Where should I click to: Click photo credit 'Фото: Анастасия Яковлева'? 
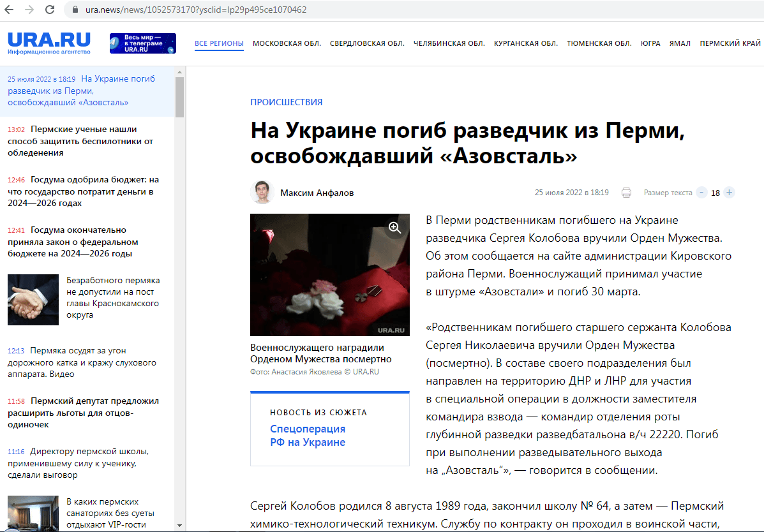(x=314, y=372)
